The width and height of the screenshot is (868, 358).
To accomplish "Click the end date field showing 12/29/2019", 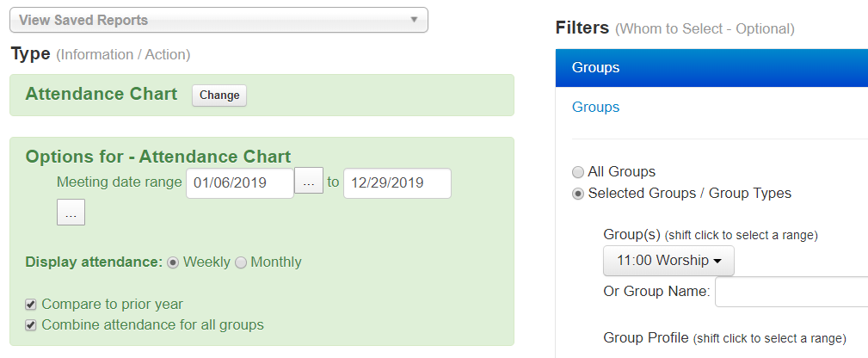I will 397,183.
